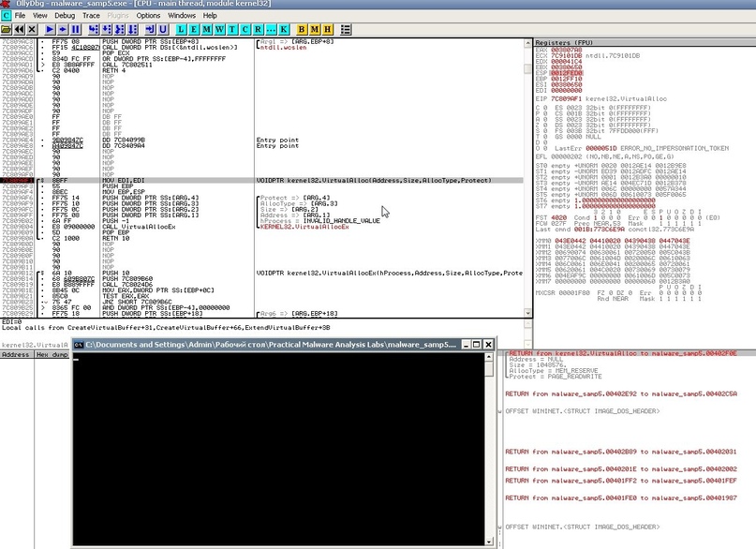Click the Hex dump column header
The height and width of the screenshot is (549, 756).
[x=52, y=355]
